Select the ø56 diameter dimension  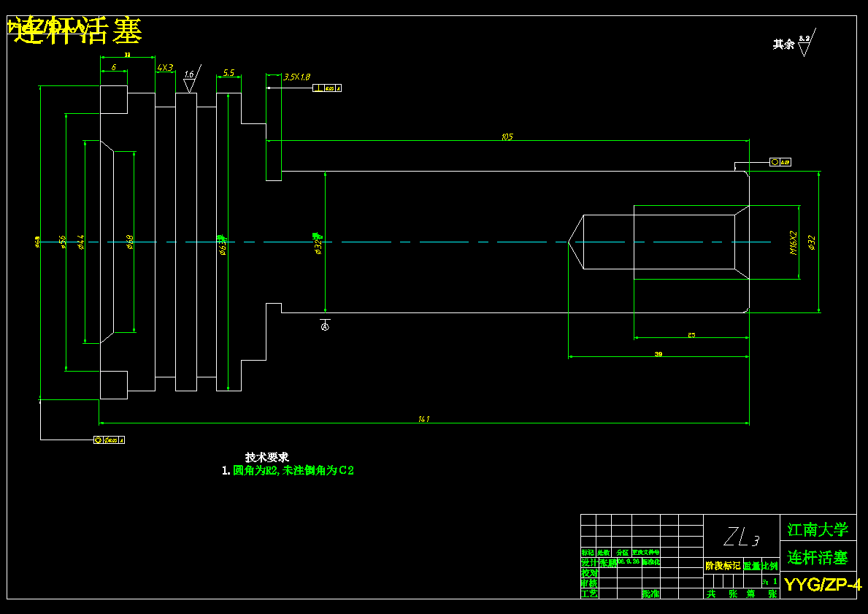63,242
